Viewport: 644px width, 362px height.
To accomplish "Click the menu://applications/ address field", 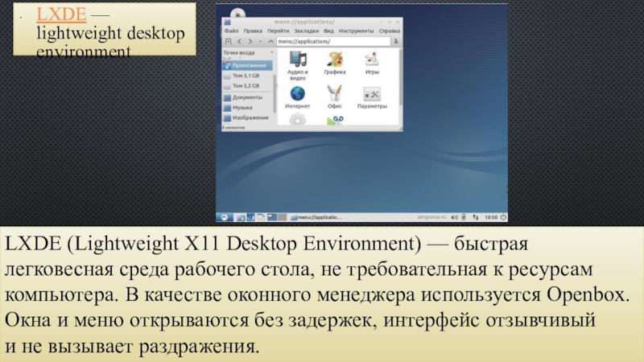I will pos(333,42).
